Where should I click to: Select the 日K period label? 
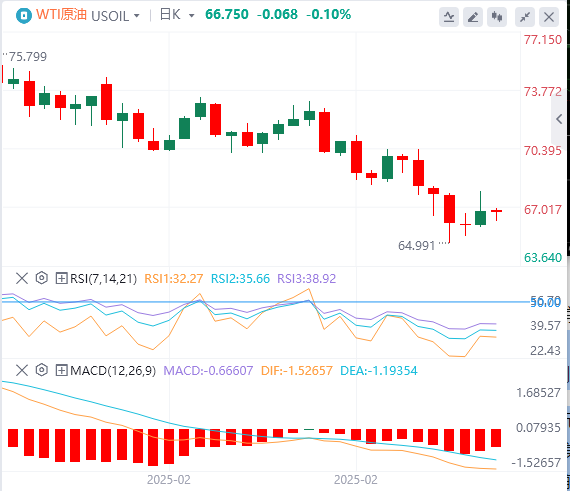click(x=170, y=15)
